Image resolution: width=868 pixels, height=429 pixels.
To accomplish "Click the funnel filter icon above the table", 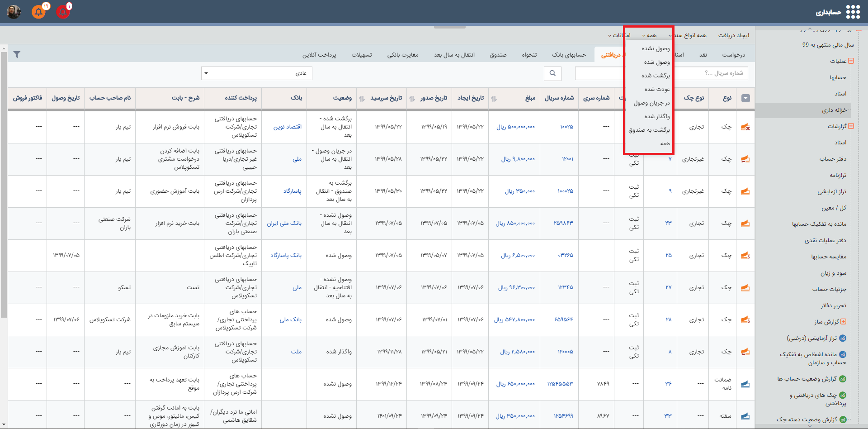I will pos(17,54).
